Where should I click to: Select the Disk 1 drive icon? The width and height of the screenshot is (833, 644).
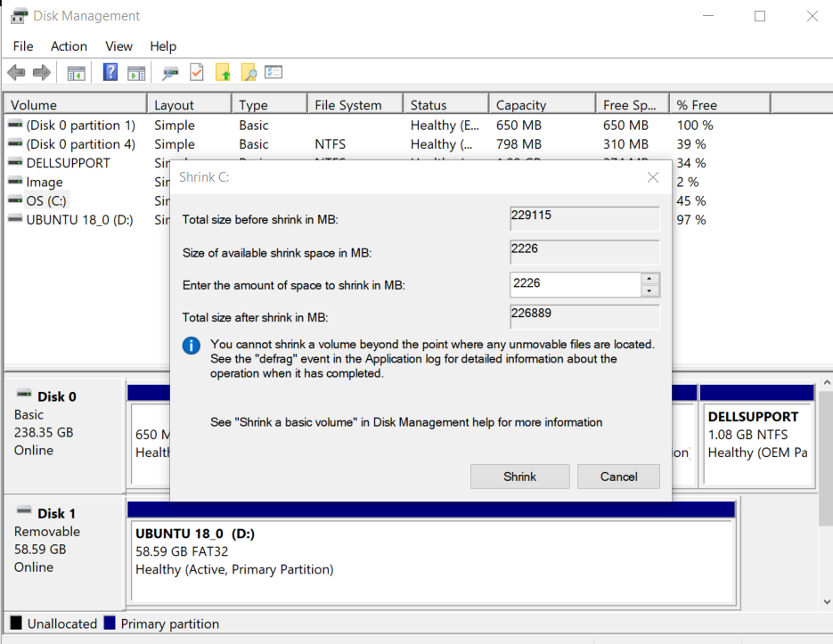coord(24,510)
